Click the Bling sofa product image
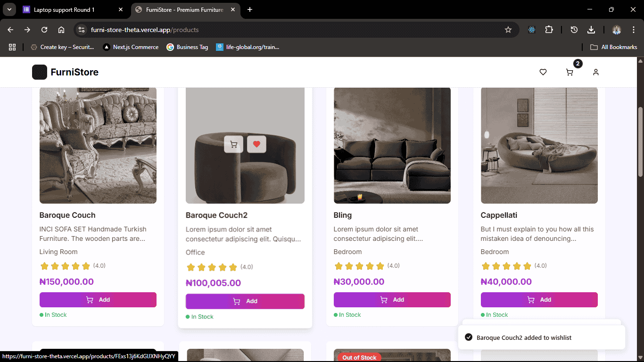The image size is (644, 362). (x=392, y=145)
